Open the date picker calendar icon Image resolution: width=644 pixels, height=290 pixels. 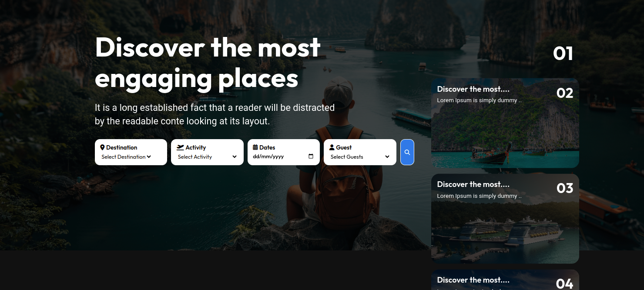click(311, 157)
